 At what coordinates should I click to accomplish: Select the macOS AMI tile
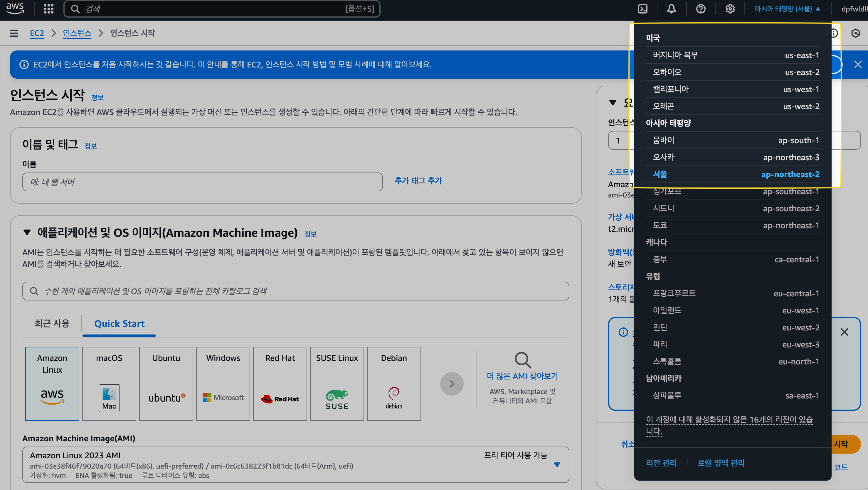click(109, 383)
